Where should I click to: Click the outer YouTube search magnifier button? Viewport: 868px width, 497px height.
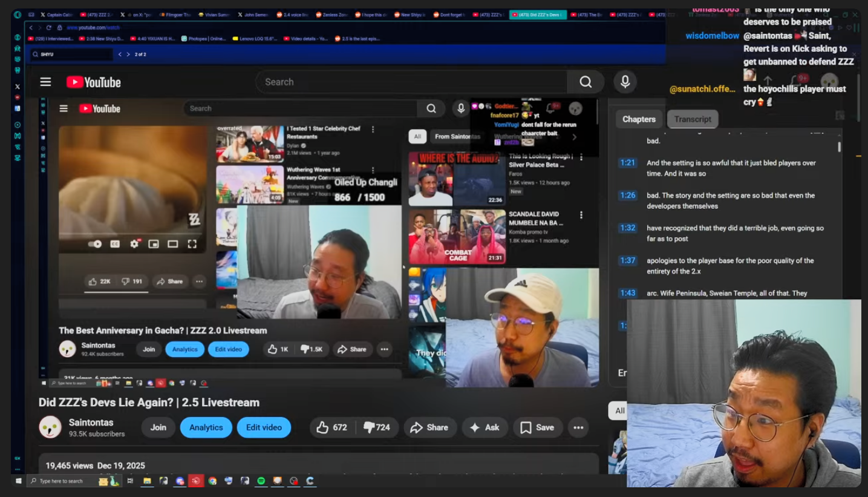tap(586, 82)
